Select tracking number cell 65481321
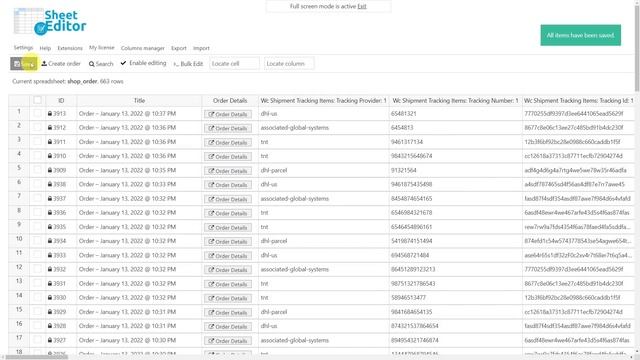Viewport: 640px width, 360px height. pyautogui.click(x=455, y=113)
